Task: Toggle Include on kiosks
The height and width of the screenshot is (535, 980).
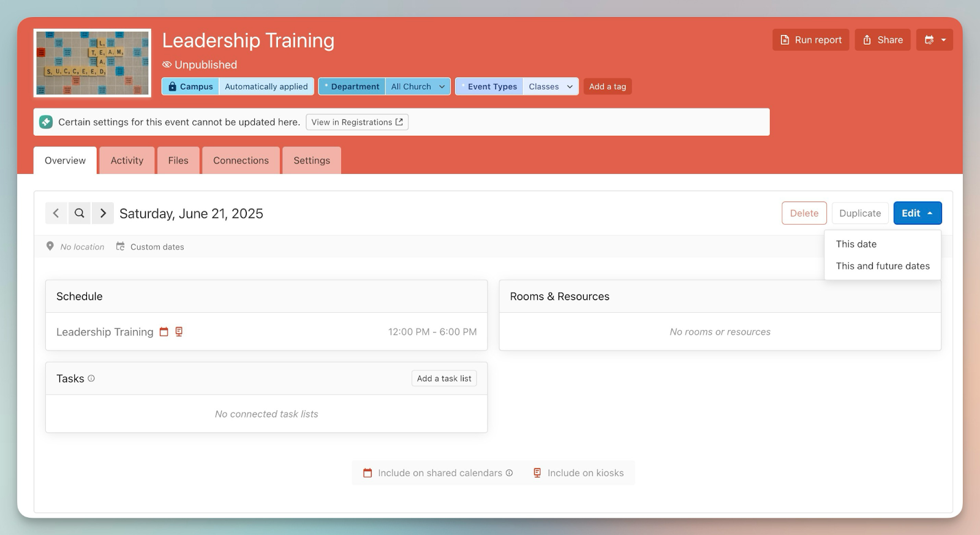Action: (578, 473)
